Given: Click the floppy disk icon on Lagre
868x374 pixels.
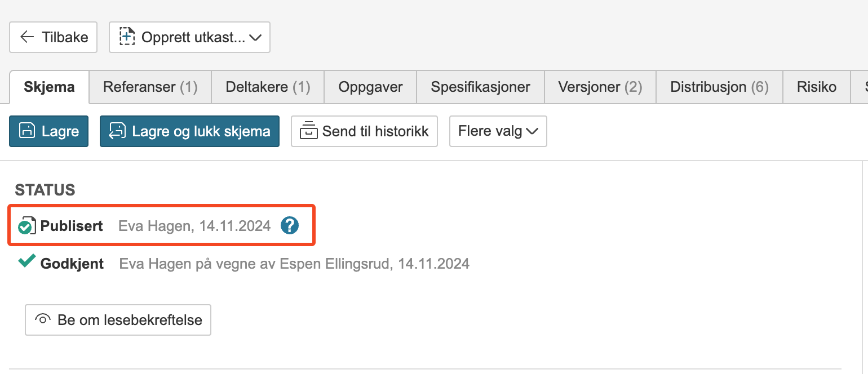Looking at the screenshot, I should [27, 131].
